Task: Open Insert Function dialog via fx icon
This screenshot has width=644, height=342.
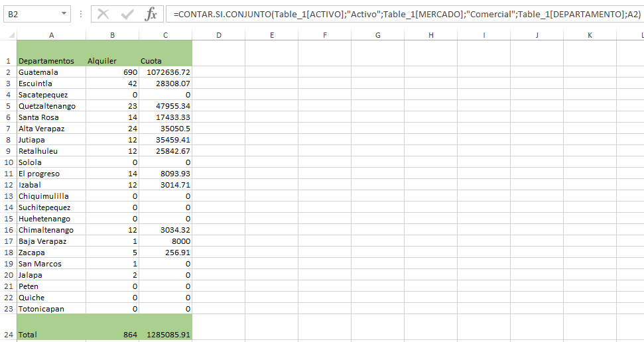Action: click(x=151, y=14)
